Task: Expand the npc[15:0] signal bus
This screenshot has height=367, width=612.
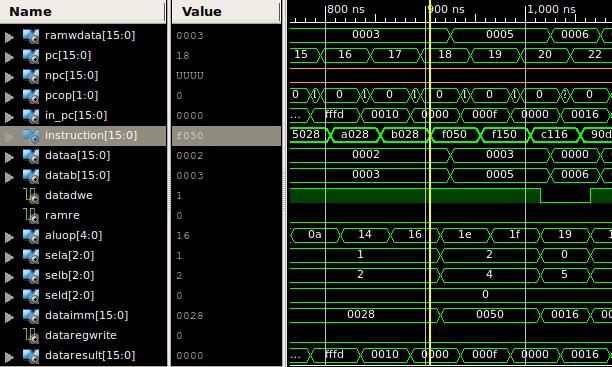Action: 9,77
